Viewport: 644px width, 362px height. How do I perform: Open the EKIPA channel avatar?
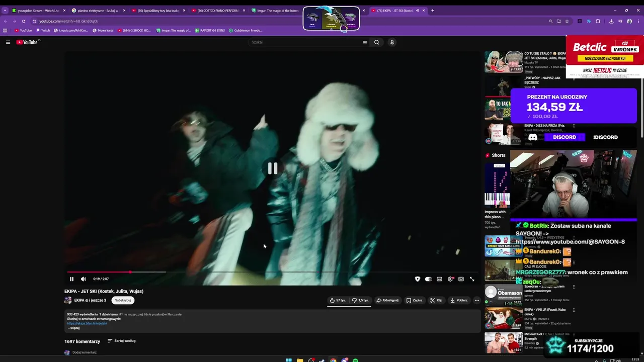(x=68, y=300)
